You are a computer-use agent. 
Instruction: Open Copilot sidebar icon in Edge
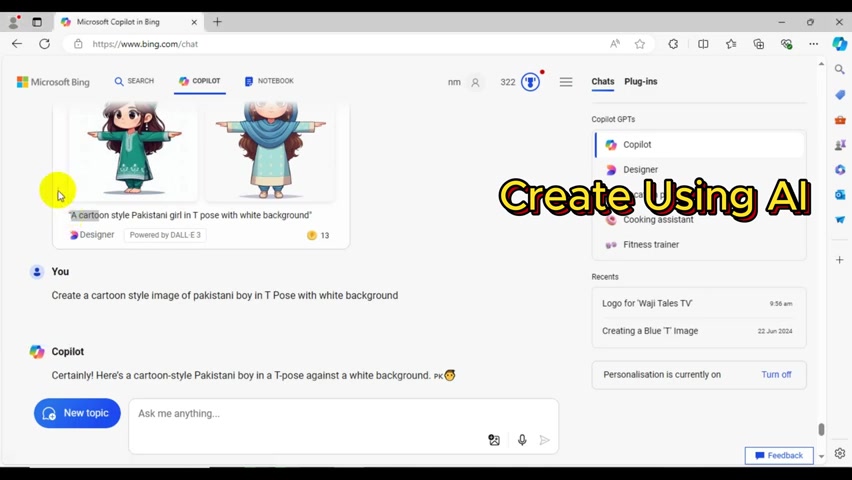point(840,44)
